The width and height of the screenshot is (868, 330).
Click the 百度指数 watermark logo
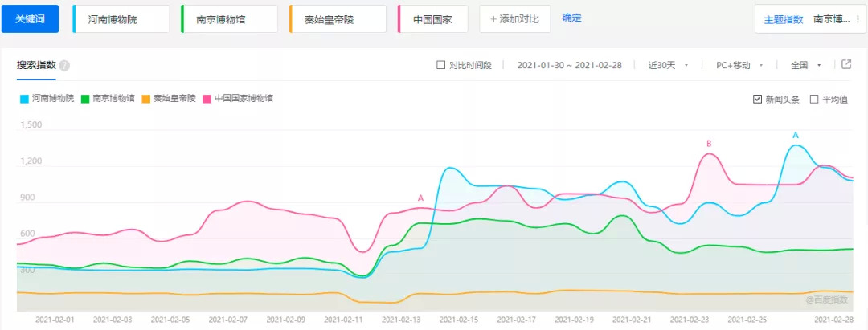pos(826,299)
